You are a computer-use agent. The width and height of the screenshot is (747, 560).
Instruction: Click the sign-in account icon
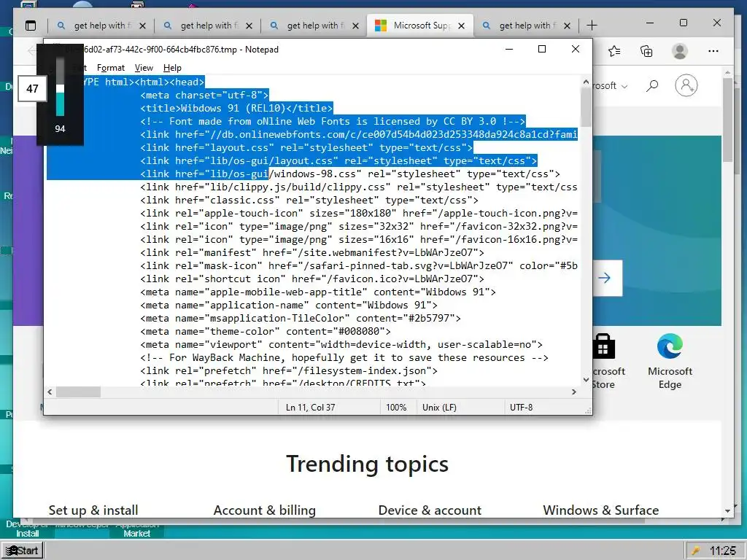click(686, 86)
